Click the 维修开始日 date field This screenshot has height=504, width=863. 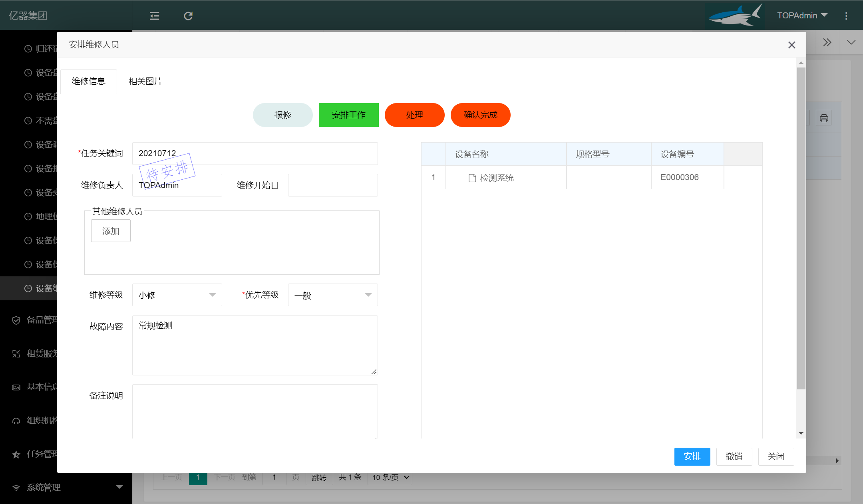click(x=333, y=185)
